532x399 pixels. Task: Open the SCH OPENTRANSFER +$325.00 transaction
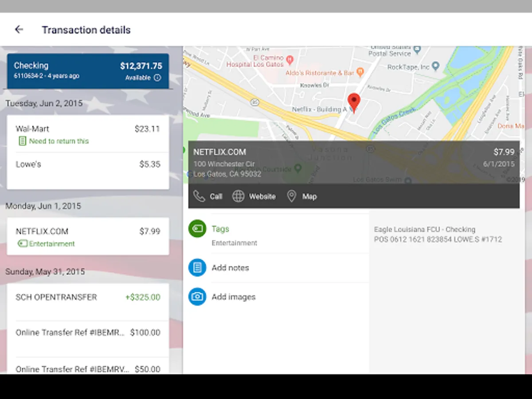click(88, 302)
